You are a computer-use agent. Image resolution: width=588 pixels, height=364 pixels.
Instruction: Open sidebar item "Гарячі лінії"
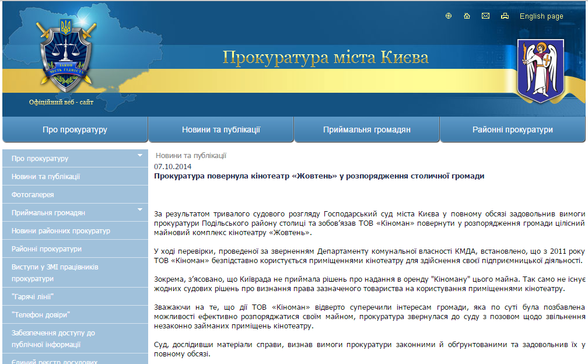(x=75, y=296)
